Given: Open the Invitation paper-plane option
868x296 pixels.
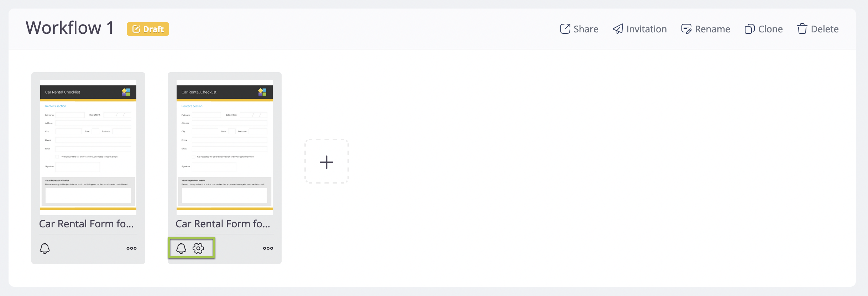Looking at the screenshot, I should point(618,29).
